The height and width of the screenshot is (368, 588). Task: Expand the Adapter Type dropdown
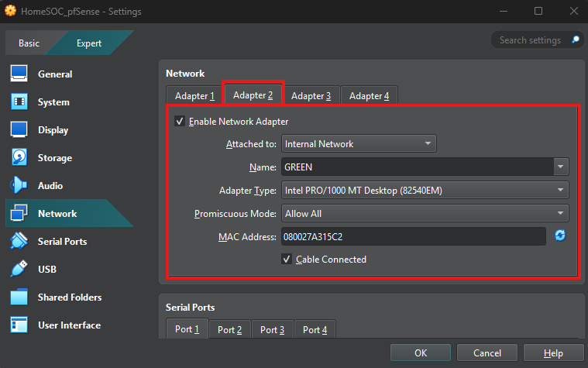pos(425,190)
